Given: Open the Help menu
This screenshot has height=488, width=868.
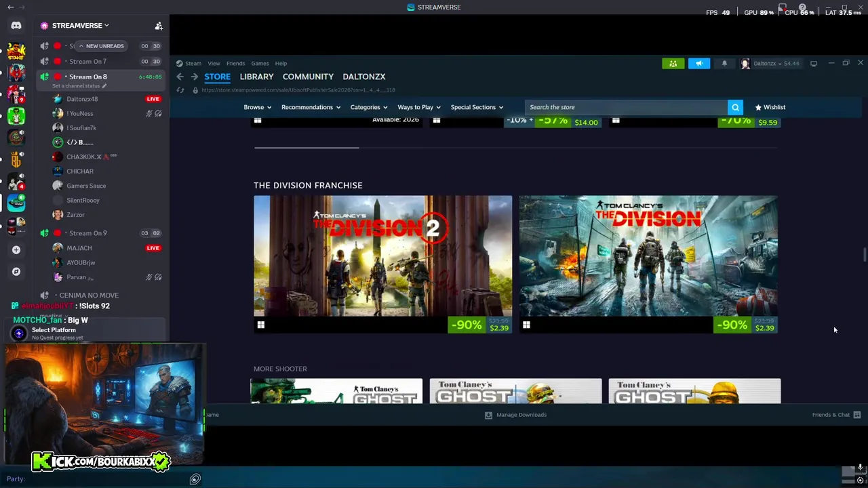Looking at the screenshot, I should click(281, 64).
